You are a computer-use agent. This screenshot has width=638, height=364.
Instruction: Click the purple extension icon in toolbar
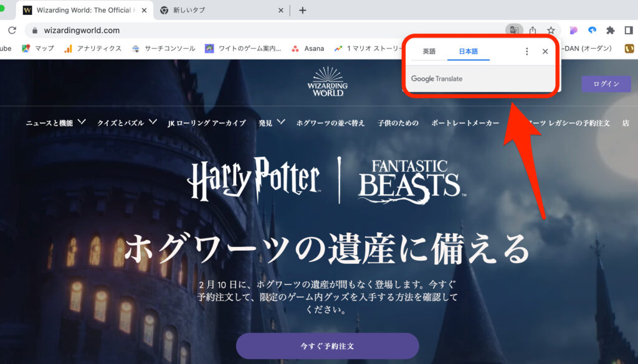(574, 30)
